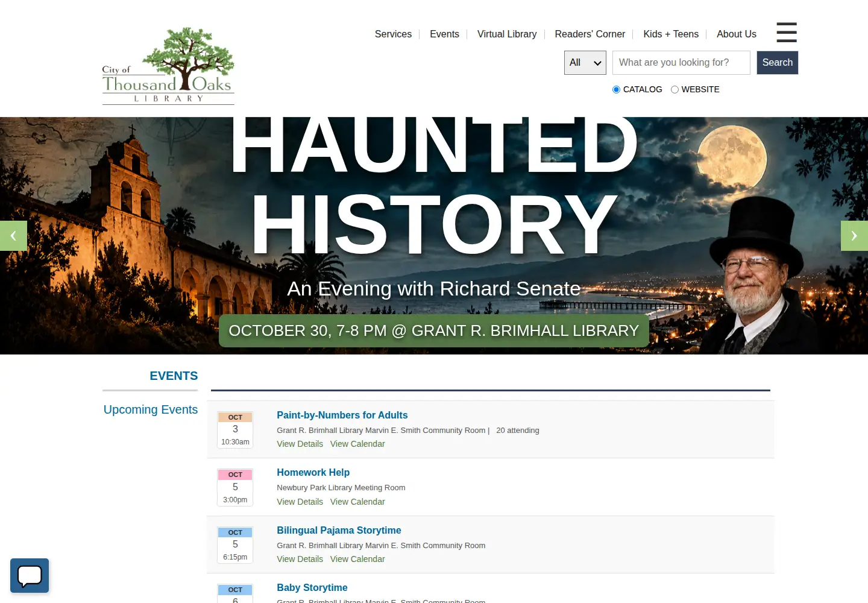The height and width of the screenshot is (603, 868).
Task: Click the '20 attending' text
Action: [x=518, y=431]
